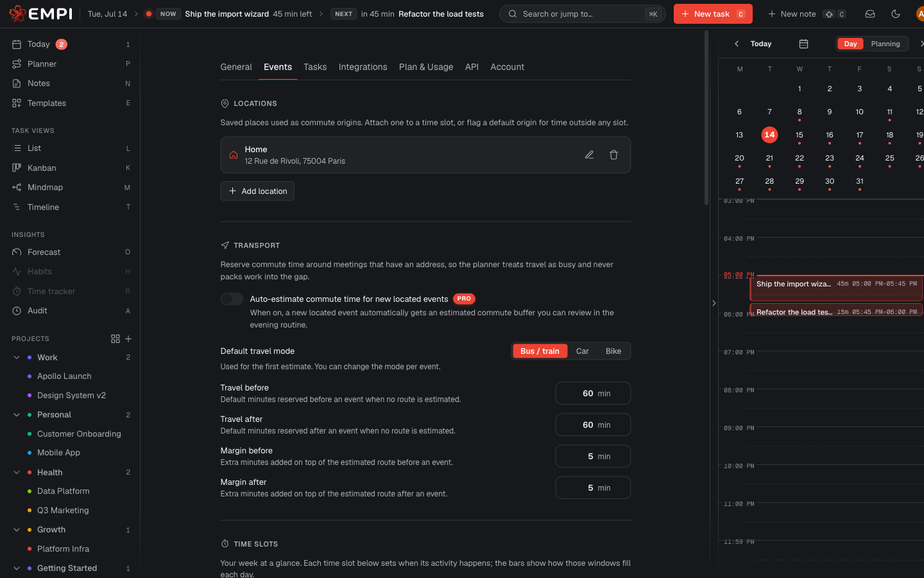
Task: Switch calendar to Day view
Action: pyautogui.click(x=850, y=44)
